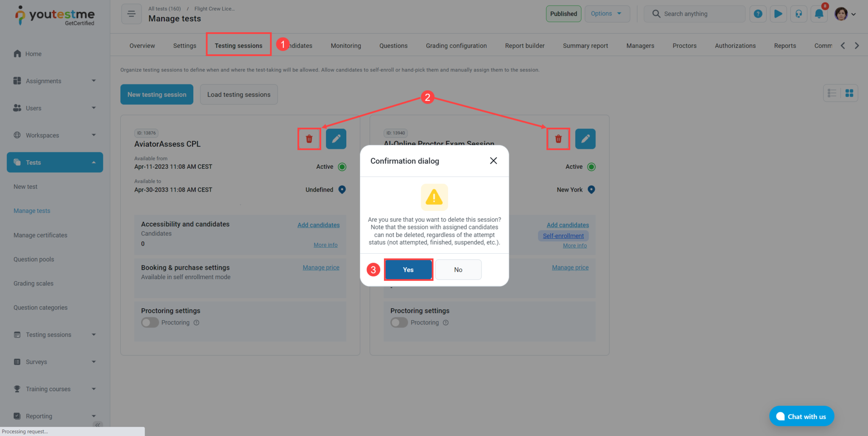
Task: Confirm deletion with Yes
Action: tap(408, 270)
